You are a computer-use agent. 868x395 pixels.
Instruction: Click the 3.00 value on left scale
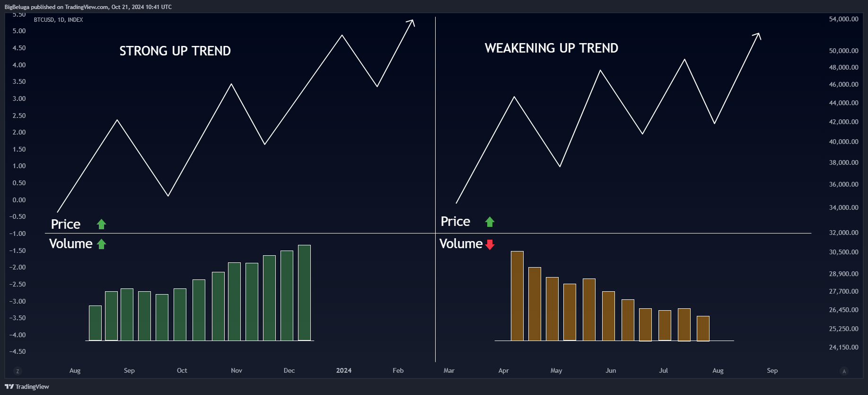(x=19, y=99)
